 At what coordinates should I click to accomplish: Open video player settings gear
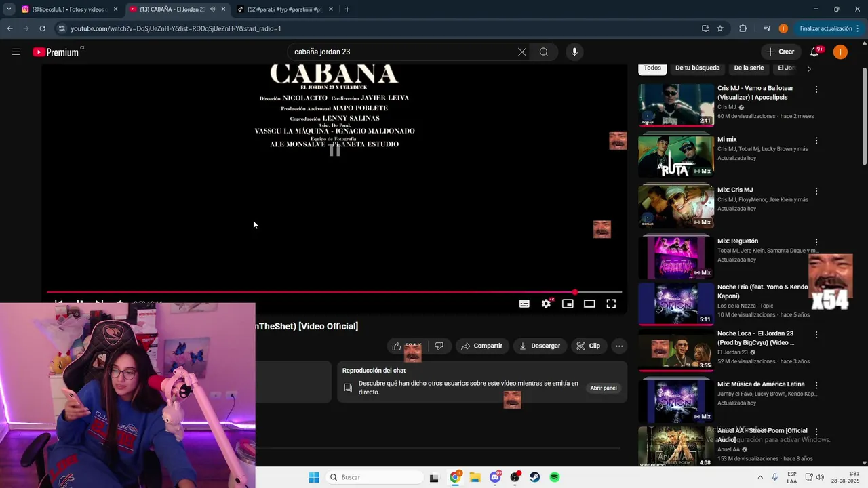(x=546, y=304)
